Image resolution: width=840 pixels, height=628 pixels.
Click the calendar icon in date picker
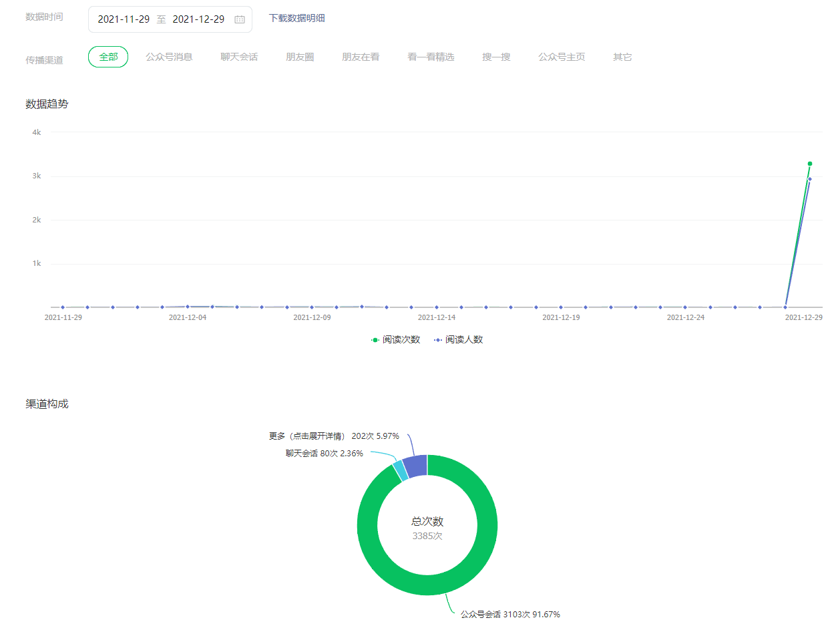tap(240, 19)
